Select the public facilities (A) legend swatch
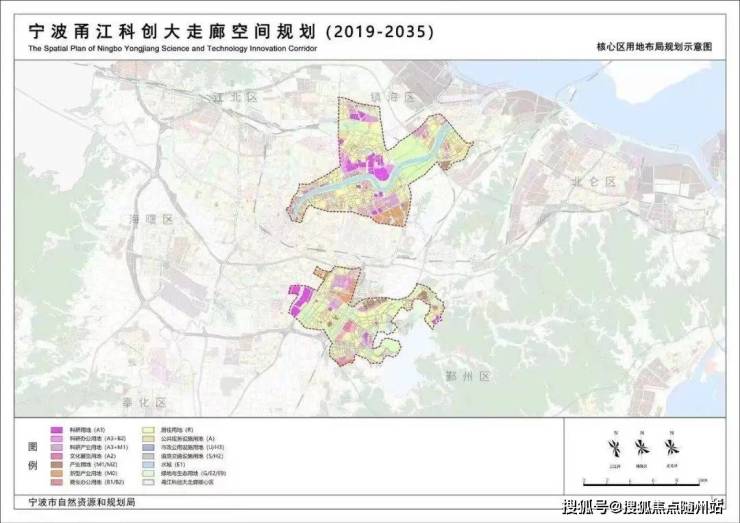This screenshot has width=740, height=523. click(148, 439)
